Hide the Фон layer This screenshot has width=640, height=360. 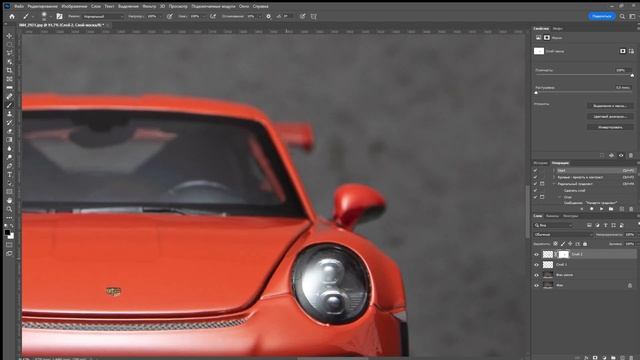(x=536, y=285)
